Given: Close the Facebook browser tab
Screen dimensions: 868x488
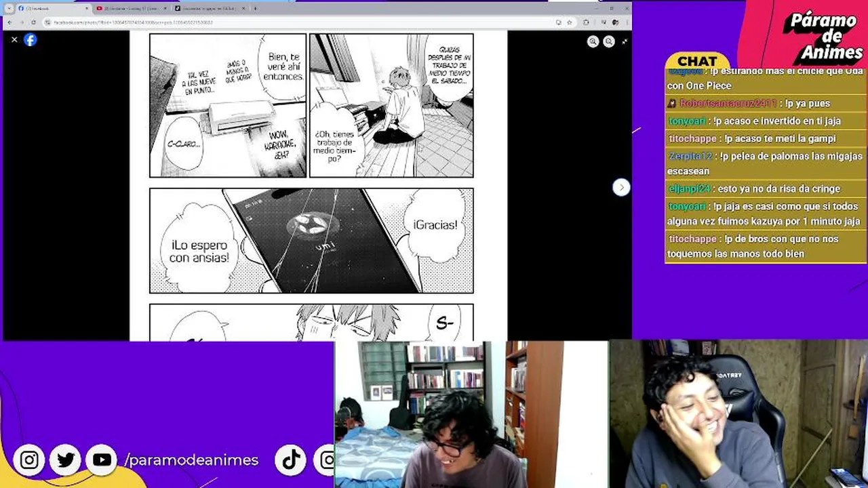Looking at the screenshot, I should tap(87, 9).
